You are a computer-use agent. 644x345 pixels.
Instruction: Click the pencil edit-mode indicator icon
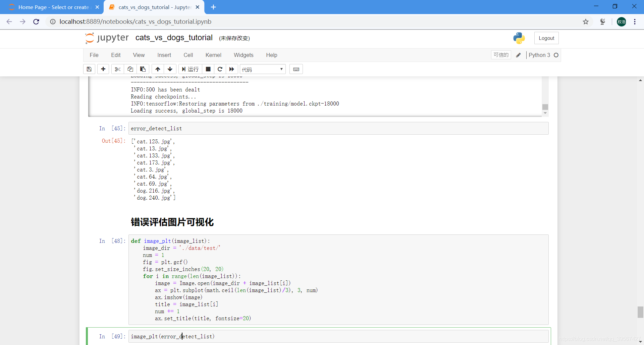tap(519, 55)
